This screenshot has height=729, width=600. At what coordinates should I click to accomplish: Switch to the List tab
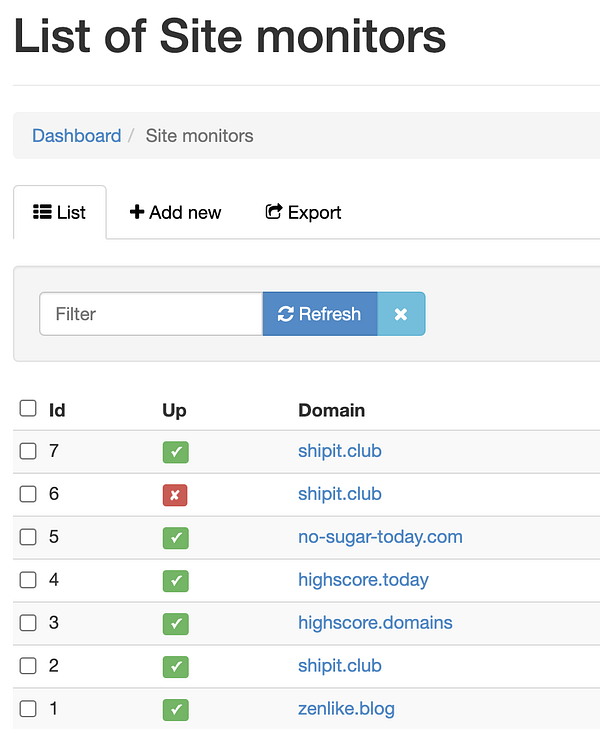[x=60, y=213]
